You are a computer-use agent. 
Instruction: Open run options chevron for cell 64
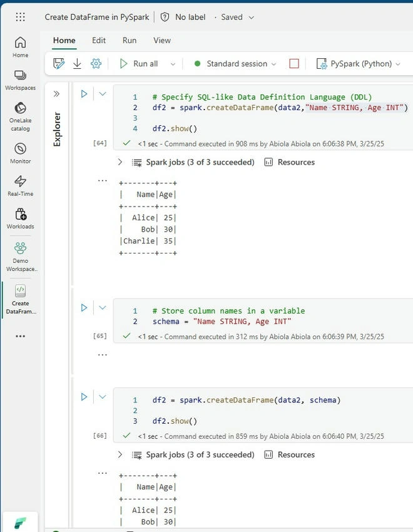tap(103, 94)
